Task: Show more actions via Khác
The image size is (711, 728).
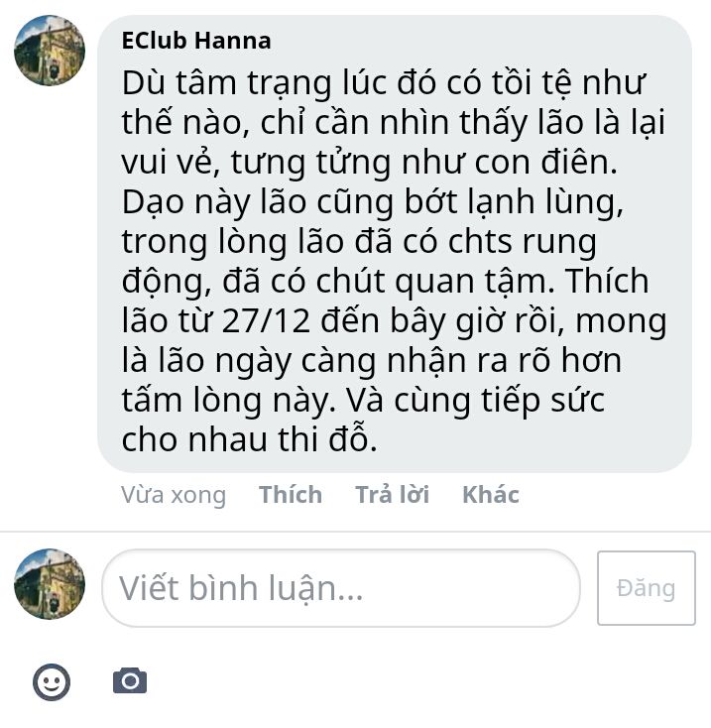Action: (491, 495)
